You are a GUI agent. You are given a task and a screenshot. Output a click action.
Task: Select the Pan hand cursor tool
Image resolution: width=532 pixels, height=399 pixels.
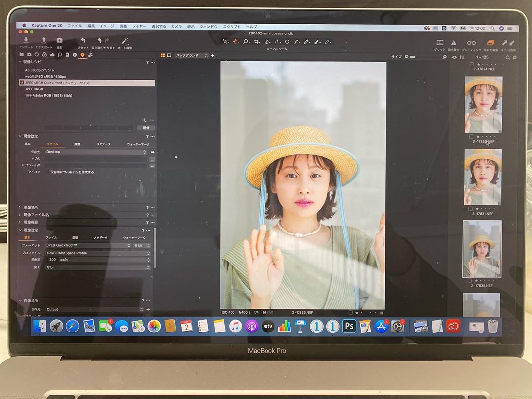pyautogui.click(x=235, y=42)
